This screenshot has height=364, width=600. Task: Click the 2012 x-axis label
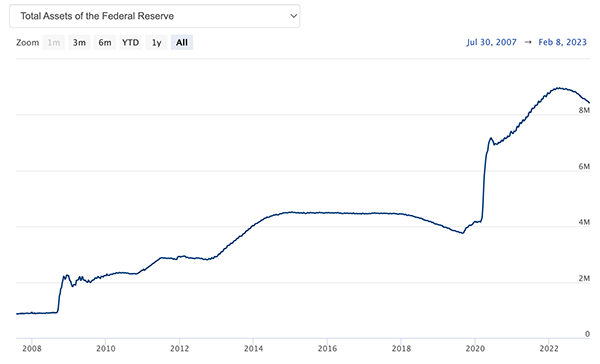179,348
